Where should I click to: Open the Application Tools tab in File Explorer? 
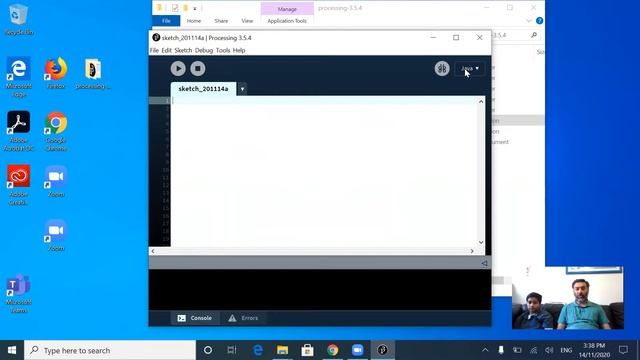pyautogui.click(x=287, y=21)
